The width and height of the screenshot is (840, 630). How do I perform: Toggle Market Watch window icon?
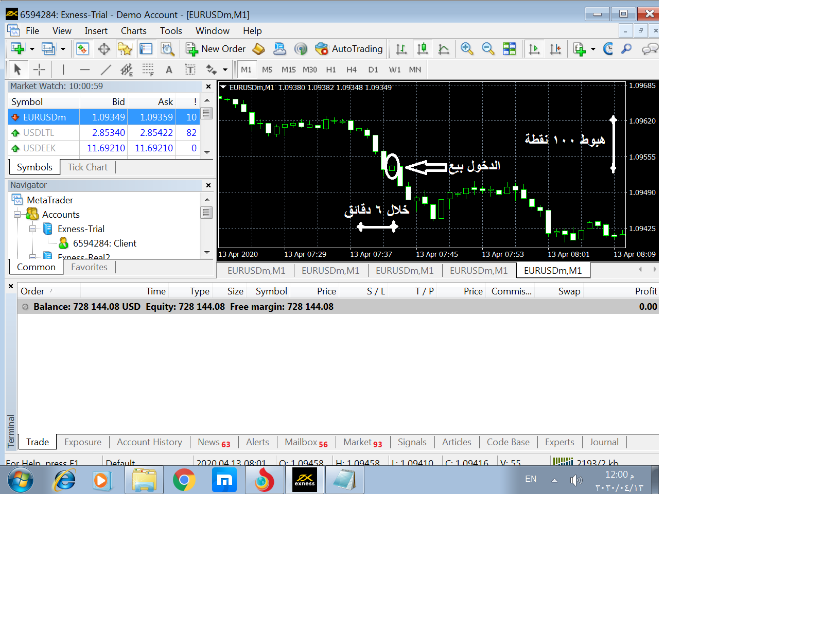(82, 49)
